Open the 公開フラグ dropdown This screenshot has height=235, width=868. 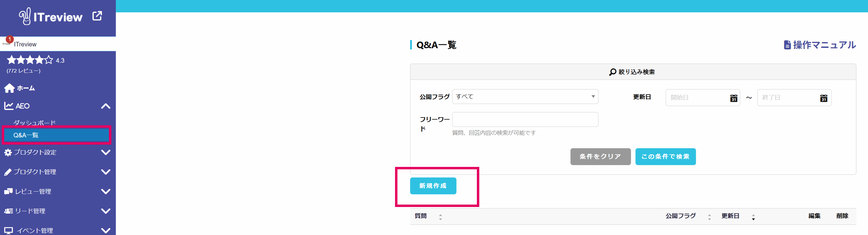[x=525, y=97]
